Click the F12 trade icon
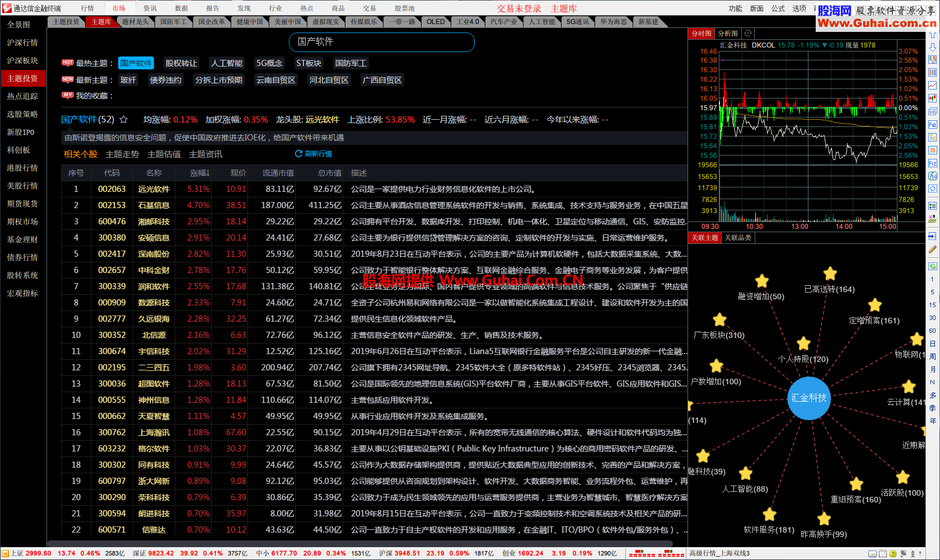 pyautogui.click(x=932, y=163)
